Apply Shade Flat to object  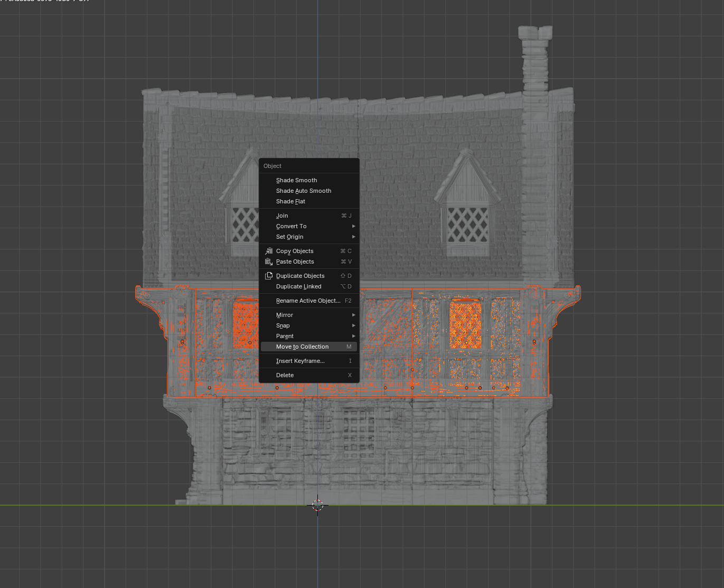290,201
